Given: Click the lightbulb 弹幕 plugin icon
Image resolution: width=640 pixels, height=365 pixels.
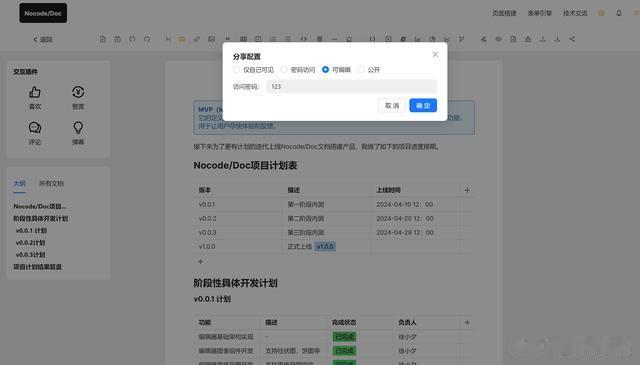Looking at the screenshot, I should point(78,128).
